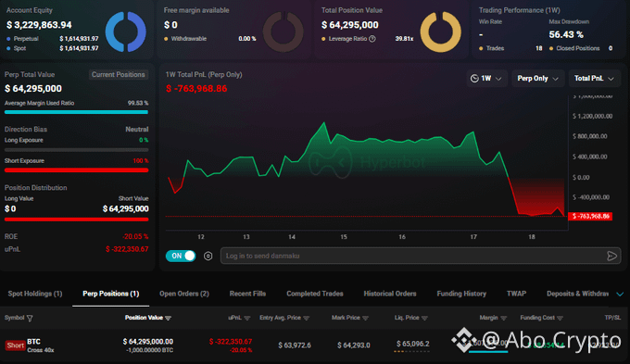
Task: Click the Current Positions button
Action: pos(119,75)
